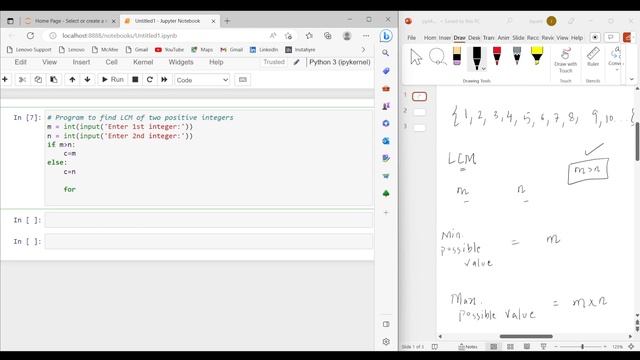Switch to PowerPoint File tab
The image size is (640, 360).
pos(411,38)
